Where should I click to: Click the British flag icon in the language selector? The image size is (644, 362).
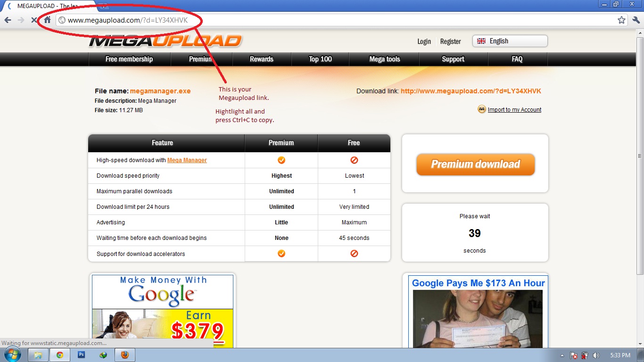[480, 41]
